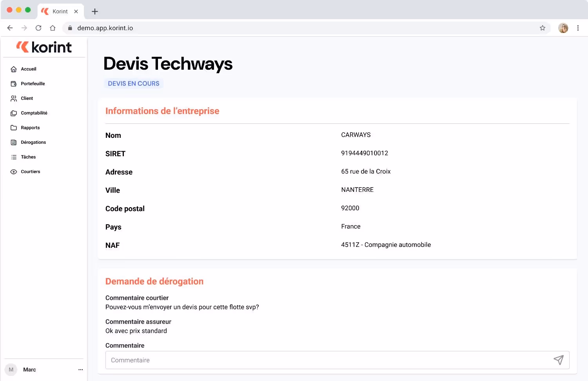Click the NAF label

point(113,246)
